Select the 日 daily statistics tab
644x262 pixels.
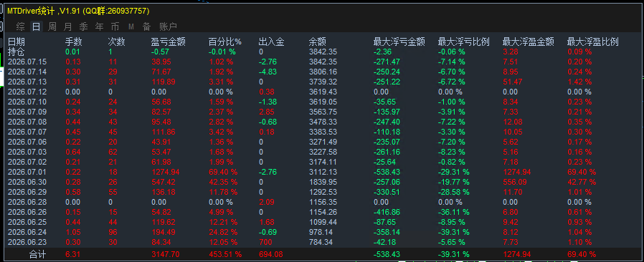[x=37, y=27]
